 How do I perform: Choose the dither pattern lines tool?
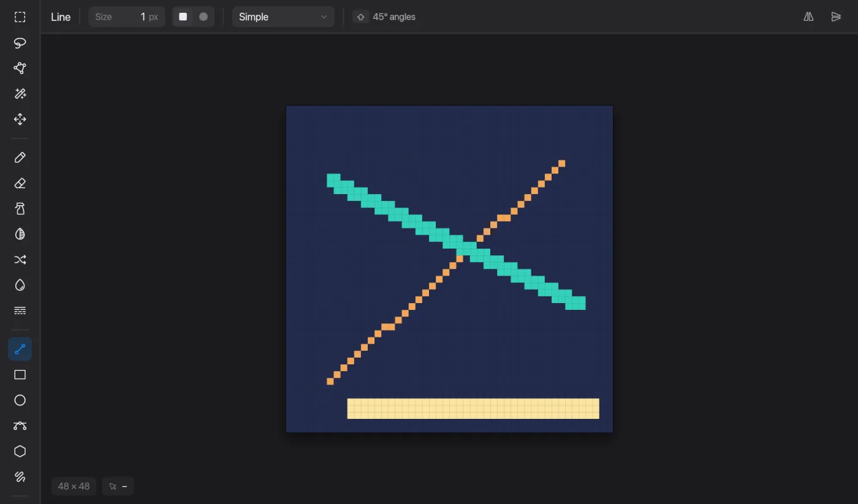(20, 310)
